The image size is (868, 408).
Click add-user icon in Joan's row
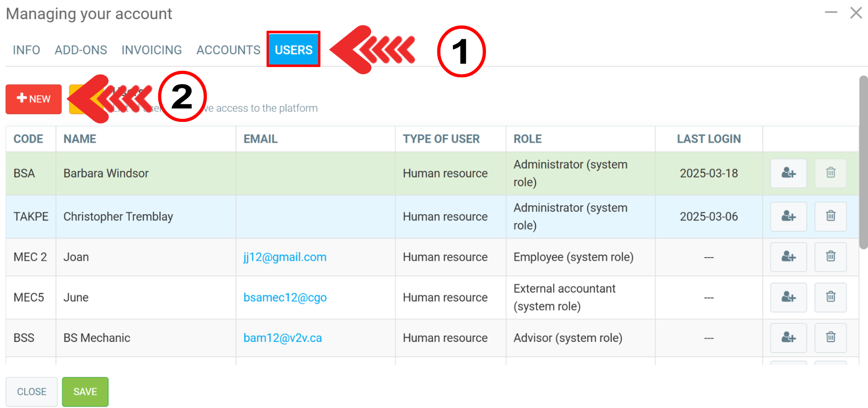(788, 257)
